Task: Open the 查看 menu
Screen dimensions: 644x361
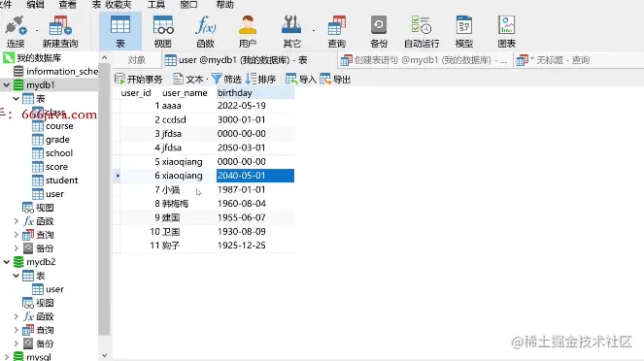Action: coord(67,5)
